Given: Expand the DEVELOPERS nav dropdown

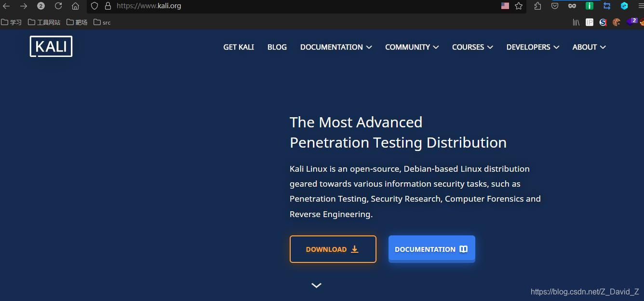Looking at the screenshot, I should tap(533, 47).
